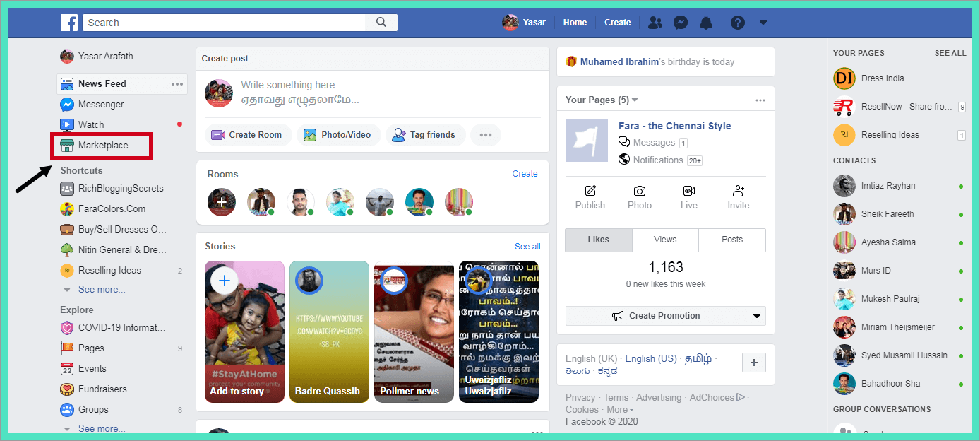Click the Facebook logo icon
The height and width of the screenshot is (441, 980).
point(69,23)
